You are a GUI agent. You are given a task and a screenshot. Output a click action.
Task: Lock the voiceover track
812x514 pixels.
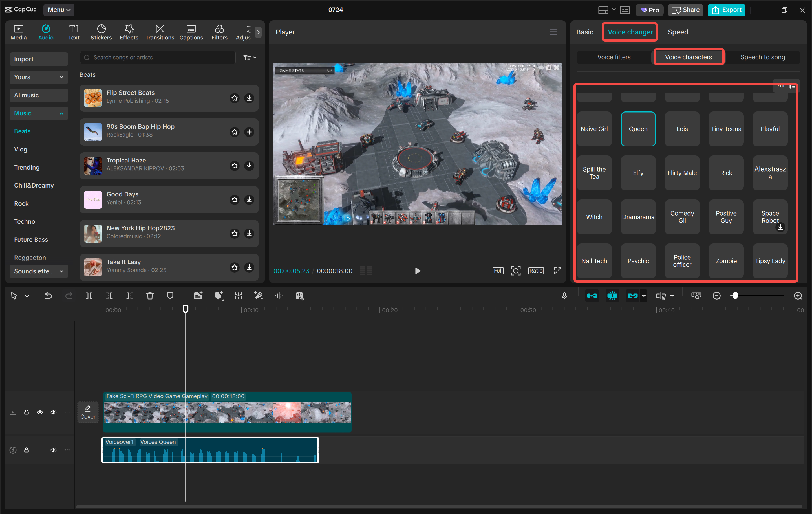point(27,450)
